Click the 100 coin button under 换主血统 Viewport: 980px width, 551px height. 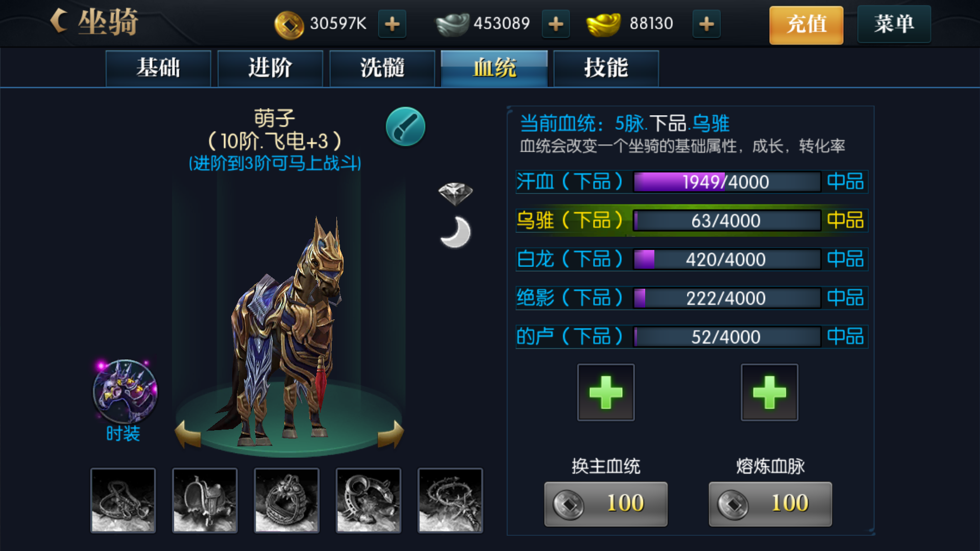pyautogui.click(x=606, y=504)
